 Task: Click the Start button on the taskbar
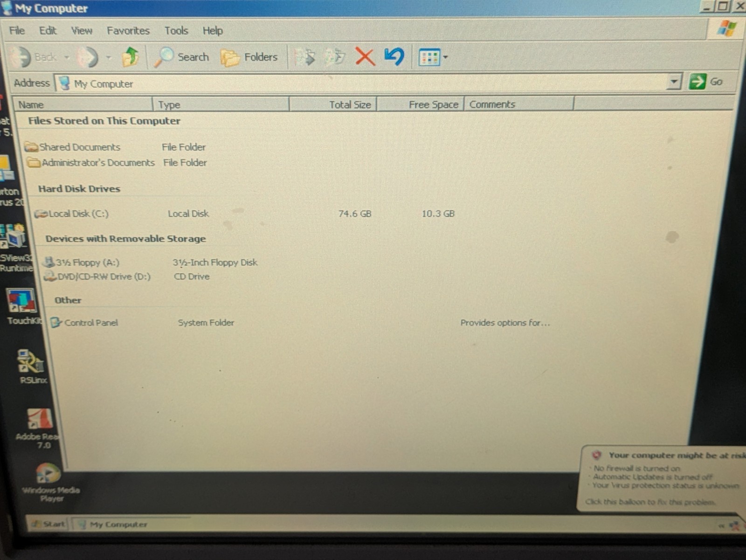(x=48, y=524)
